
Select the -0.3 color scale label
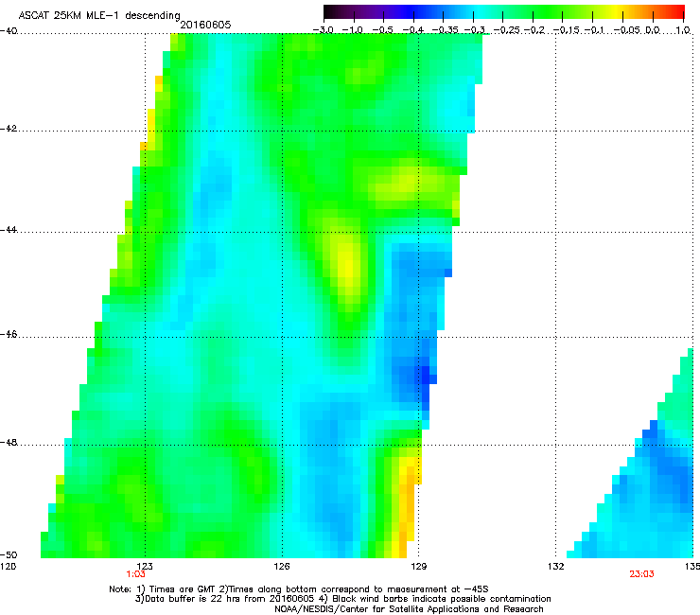[475, 30]
